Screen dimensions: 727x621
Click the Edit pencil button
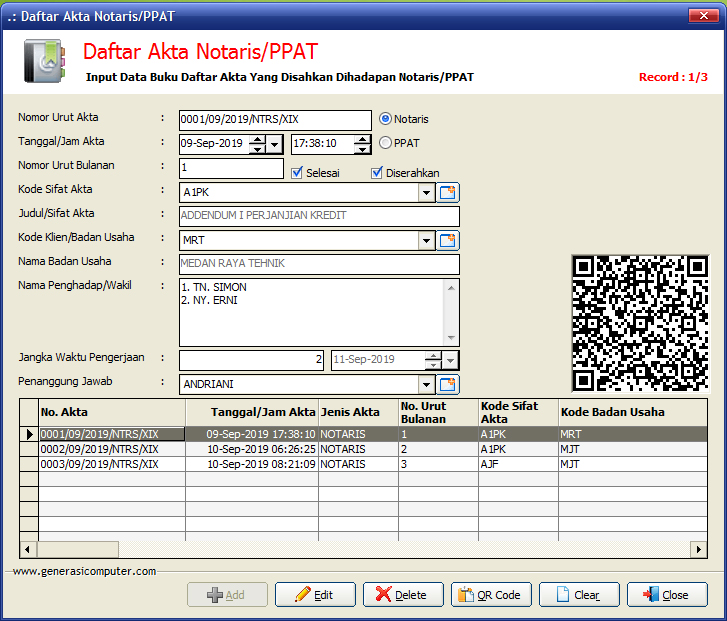pos(315,595)
